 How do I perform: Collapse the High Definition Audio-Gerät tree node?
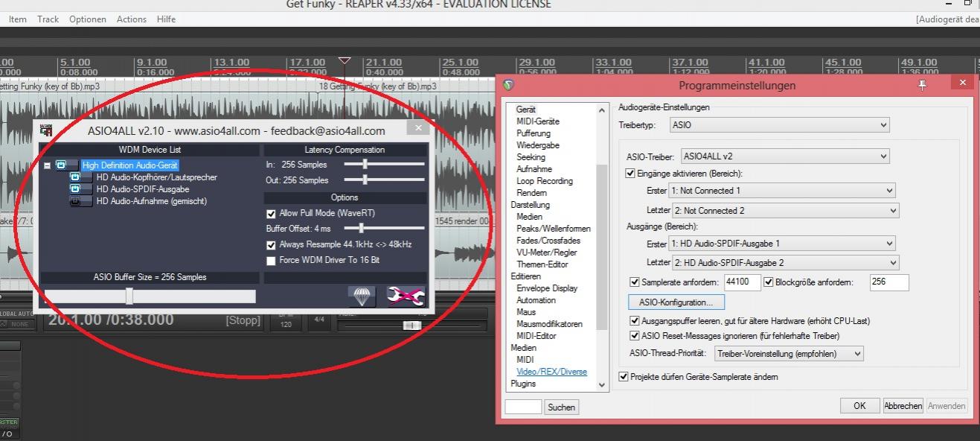click(x=47, y=165)
